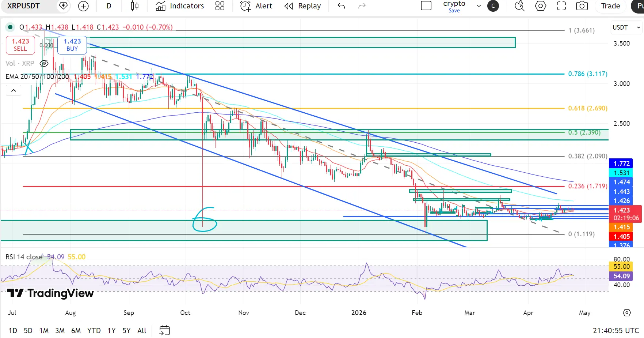The image size is (644, 338).
Task: Open the candlestick chart type menu
Action: pos(134,6)
